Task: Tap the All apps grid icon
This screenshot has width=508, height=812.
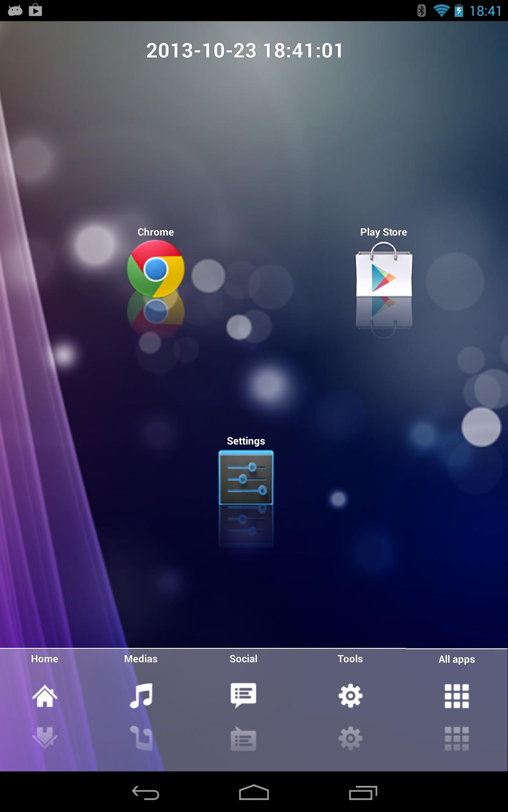Action: point(456,696)
